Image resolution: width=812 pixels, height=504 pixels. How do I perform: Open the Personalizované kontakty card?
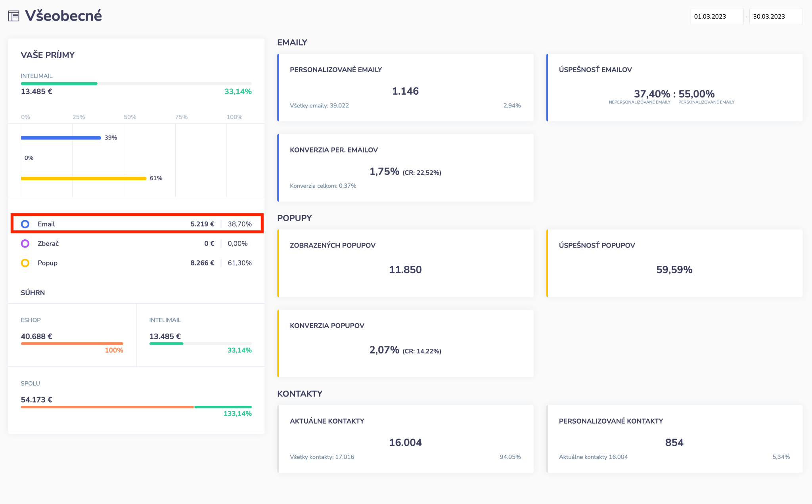[x=674, y=439]
